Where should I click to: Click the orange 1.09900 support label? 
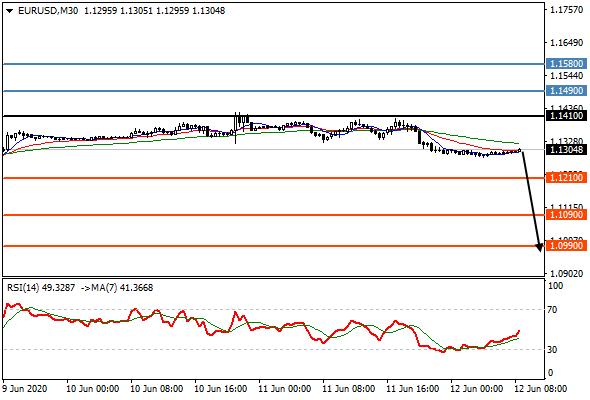pyautogui.click(x=566, y=246)
